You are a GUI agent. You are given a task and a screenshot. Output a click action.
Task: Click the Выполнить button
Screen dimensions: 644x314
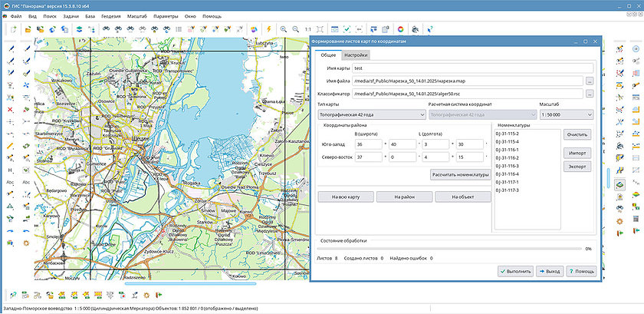tap(514, 271)
